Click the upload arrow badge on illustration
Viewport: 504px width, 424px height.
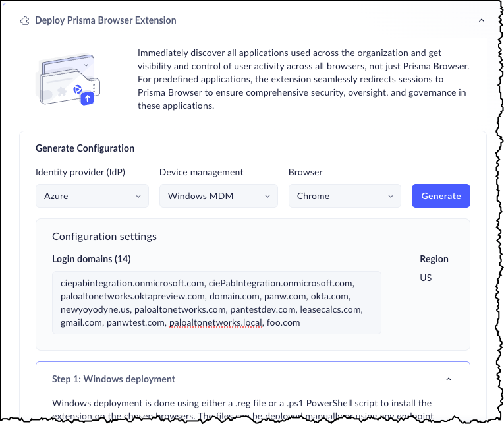coord(88,98)
